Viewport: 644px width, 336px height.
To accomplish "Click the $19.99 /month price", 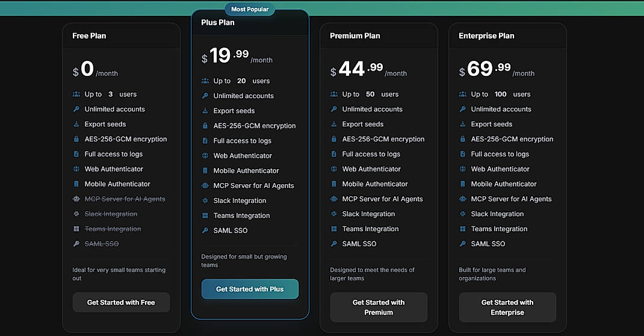I will (x=237, y=56).
